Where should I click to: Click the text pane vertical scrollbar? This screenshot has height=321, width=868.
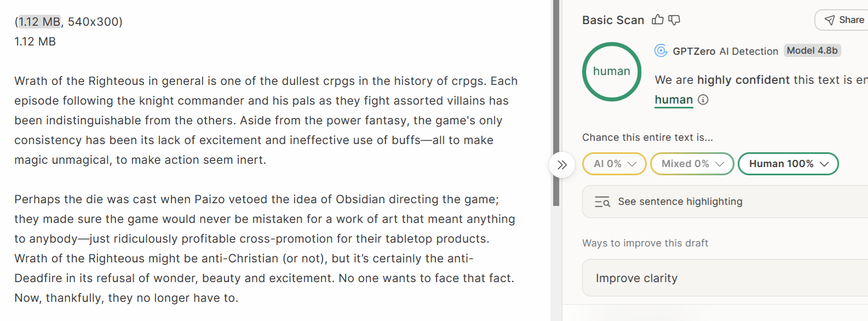coord(556,103)
